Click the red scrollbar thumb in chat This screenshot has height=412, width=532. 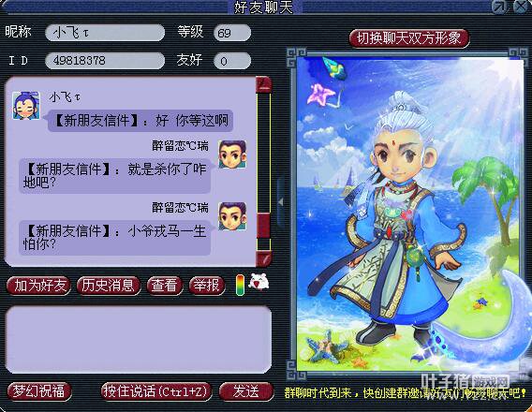click(x=263, y=226)
